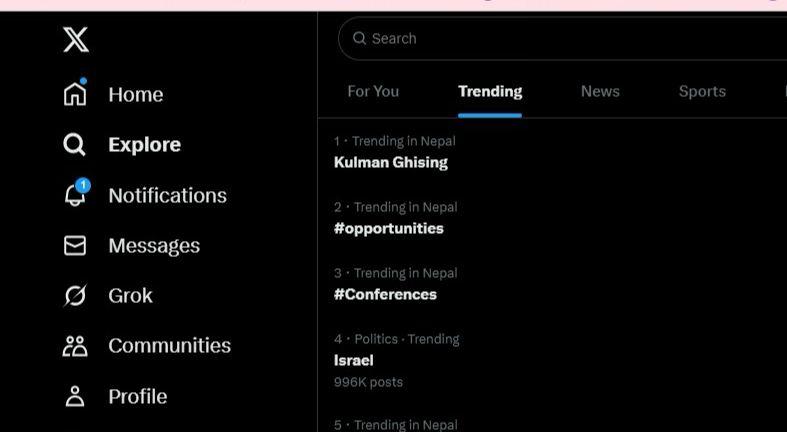Screen dimensions: 787x432
Task: Launch Grok from sidebar icon
Action: [75, 296]
